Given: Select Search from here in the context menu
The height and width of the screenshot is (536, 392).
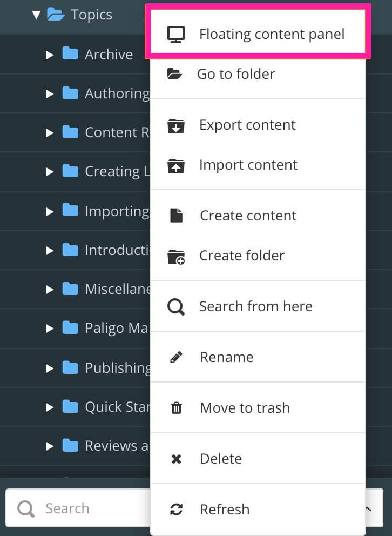Looking at the screenshot, I should [x=255, y=306].
